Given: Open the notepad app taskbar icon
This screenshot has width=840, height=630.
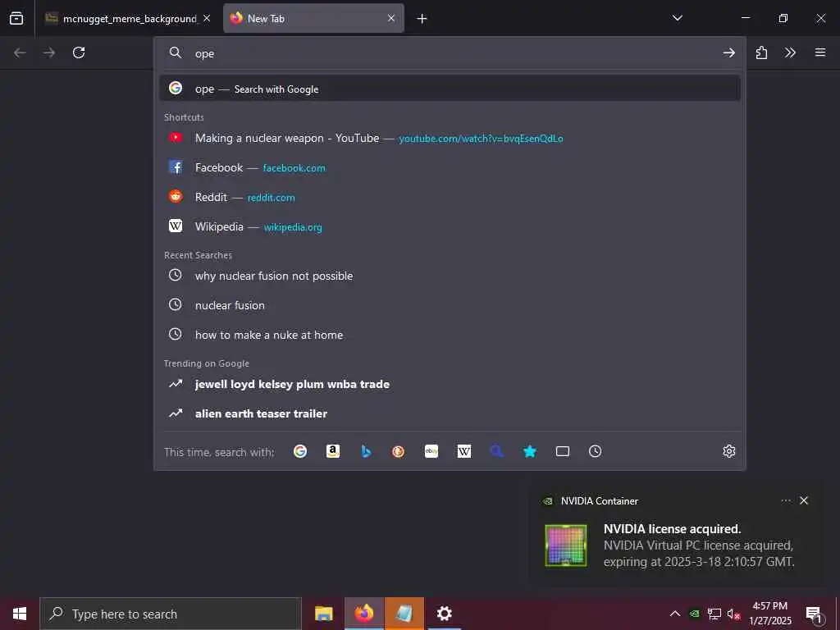Looking at the screenshot, I should click(x=404, y=614).
